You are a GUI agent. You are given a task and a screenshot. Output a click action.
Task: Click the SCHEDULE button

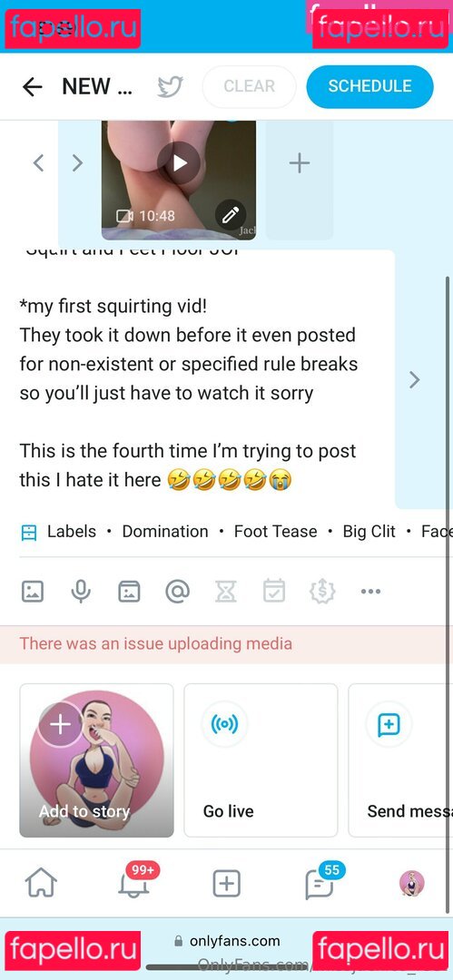(x=369, y=86)
